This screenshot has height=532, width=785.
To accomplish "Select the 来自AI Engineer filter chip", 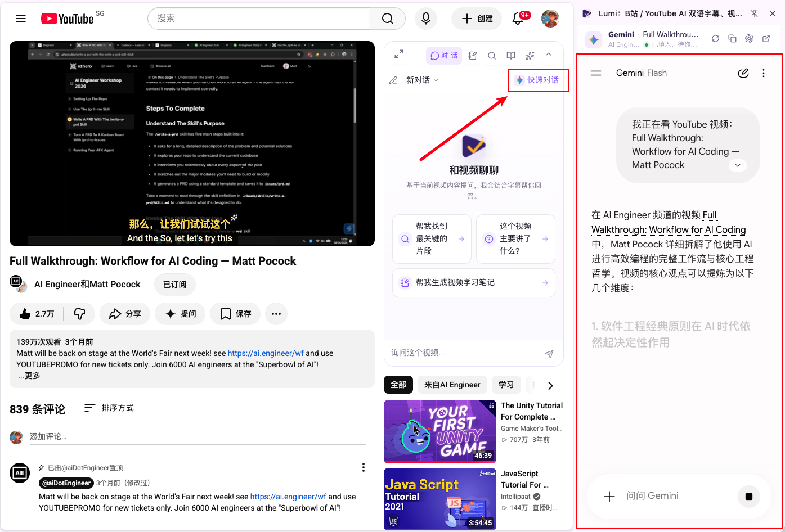I will click(452, 385).
